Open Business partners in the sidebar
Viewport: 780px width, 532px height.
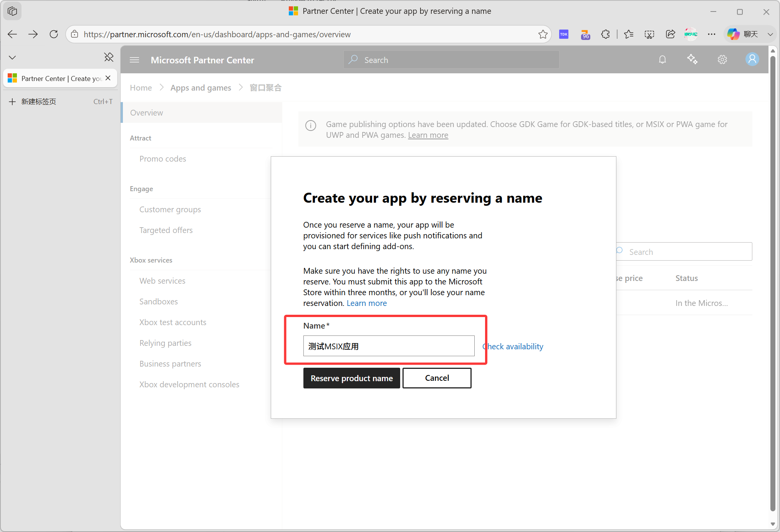(x=170, y=364)
